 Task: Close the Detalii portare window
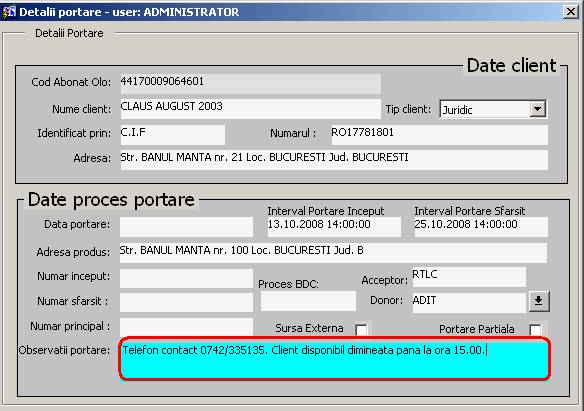(571, 12)
